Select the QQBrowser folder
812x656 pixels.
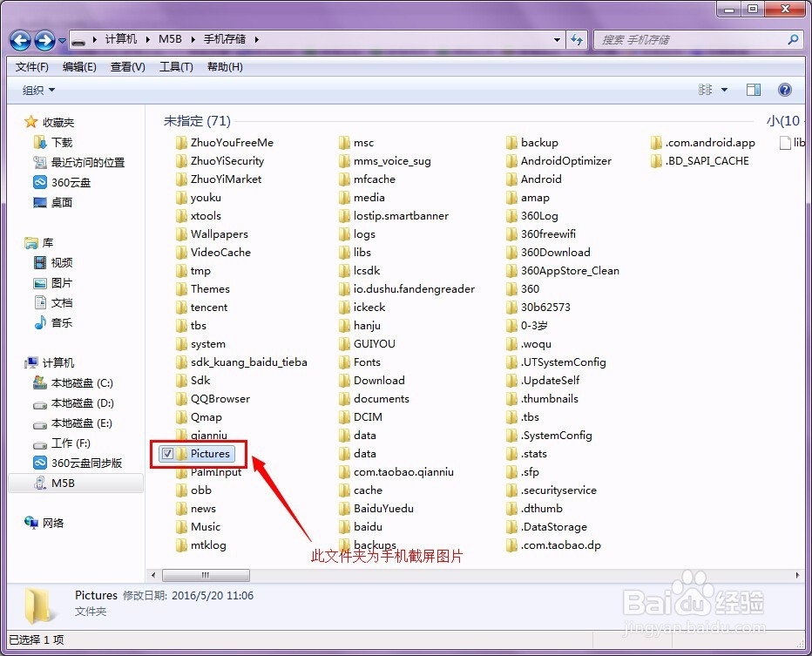(x=213, y=399)
